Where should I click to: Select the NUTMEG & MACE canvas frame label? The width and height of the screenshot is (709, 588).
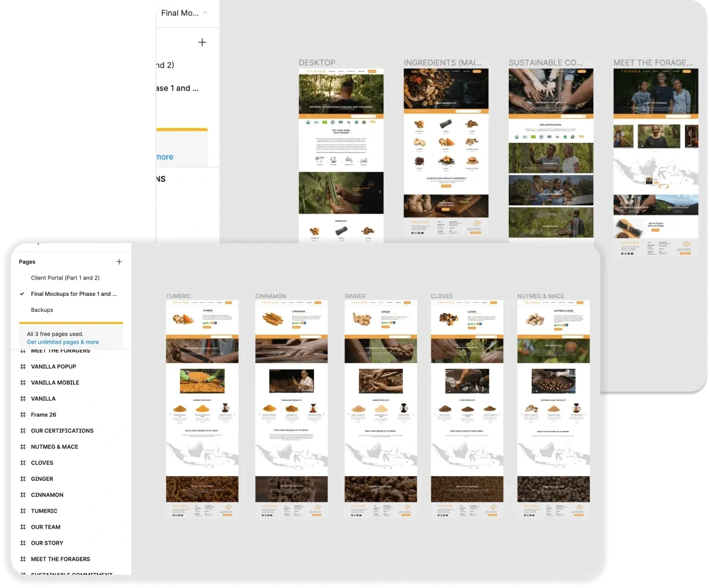(541, 296)
